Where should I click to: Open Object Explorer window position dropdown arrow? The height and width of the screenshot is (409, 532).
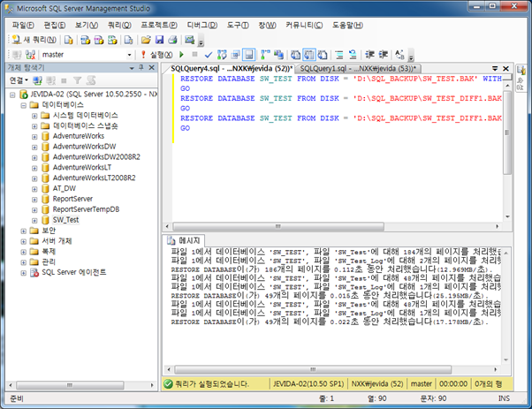coord(132,68)
